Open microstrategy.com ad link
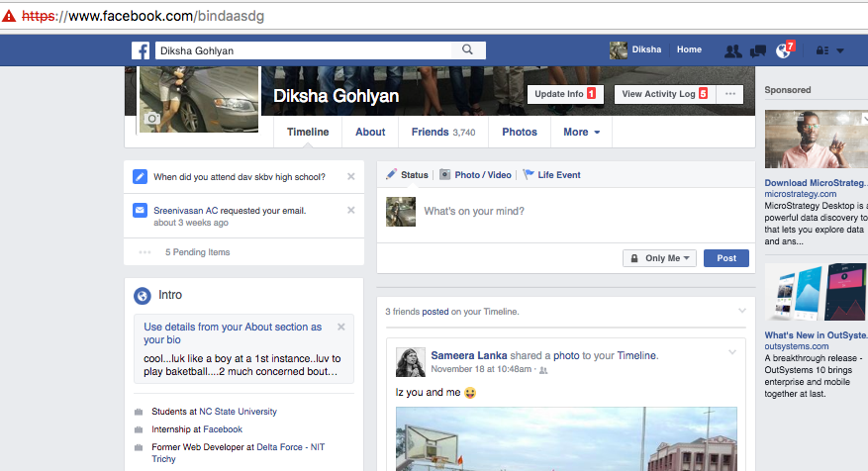 point(801,194)
